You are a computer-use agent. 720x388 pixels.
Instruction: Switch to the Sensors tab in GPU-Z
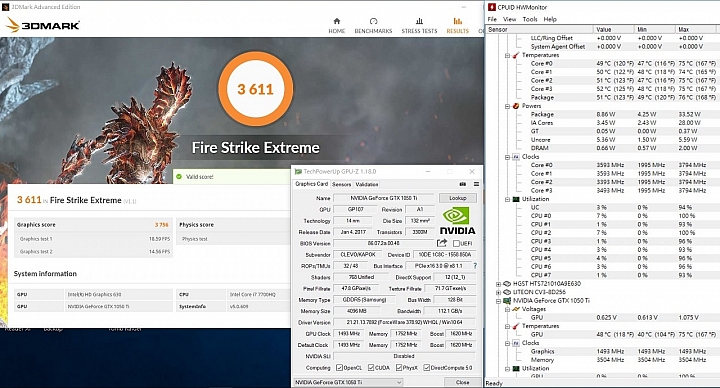pyautogui.click(x=341, y=184)
